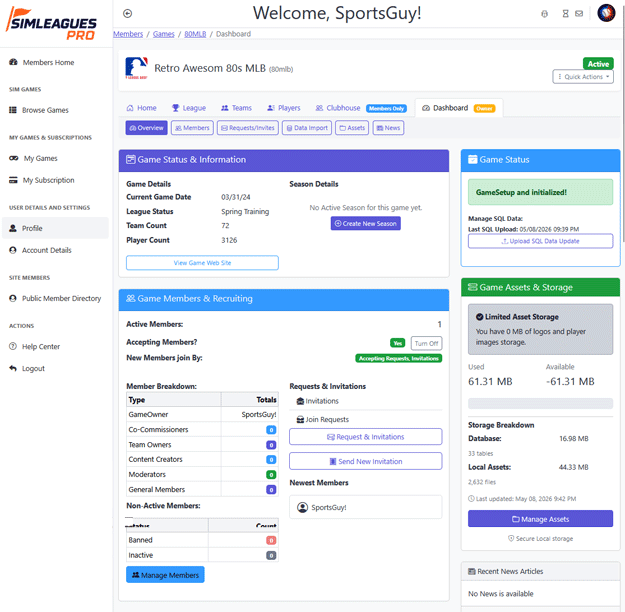The image size is (625, 612).
Task: Open the user avatar picture
Action: pos(606,13)
